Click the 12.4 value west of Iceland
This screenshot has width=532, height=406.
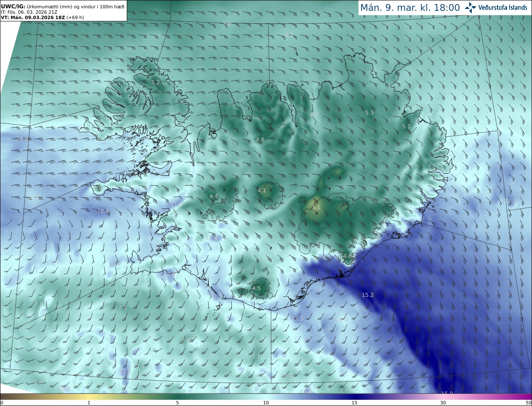[x=103, y=211]
